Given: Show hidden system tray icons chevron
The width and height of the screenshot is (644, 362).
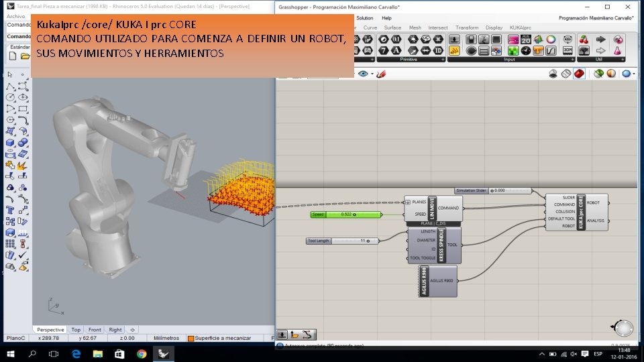Looking at the screenshot, I should pyautogui.click(x=542, y=354).
